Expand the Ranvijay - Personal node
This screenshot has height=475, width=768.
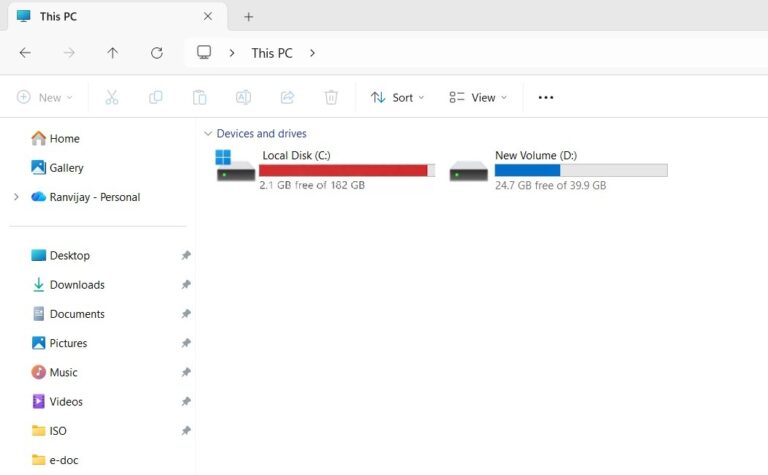pos(16,197)
